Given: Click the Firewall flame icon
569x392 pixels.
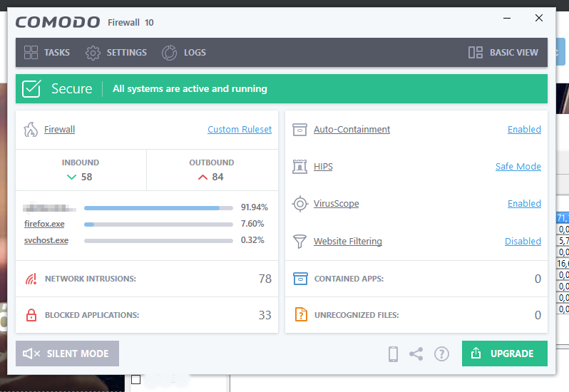Looking at the screenshot, I should pos(31,130).
